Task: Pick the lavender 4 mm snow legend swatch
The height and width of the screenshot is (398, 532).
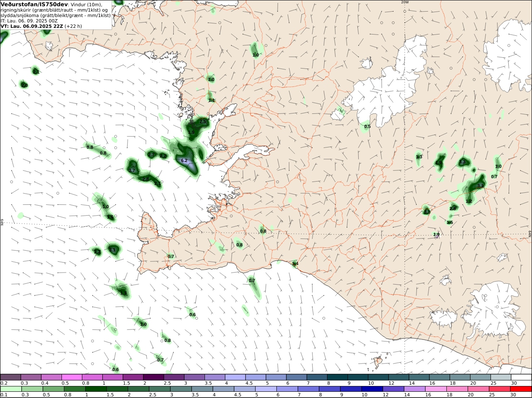Action: click(x=235, y=377)
